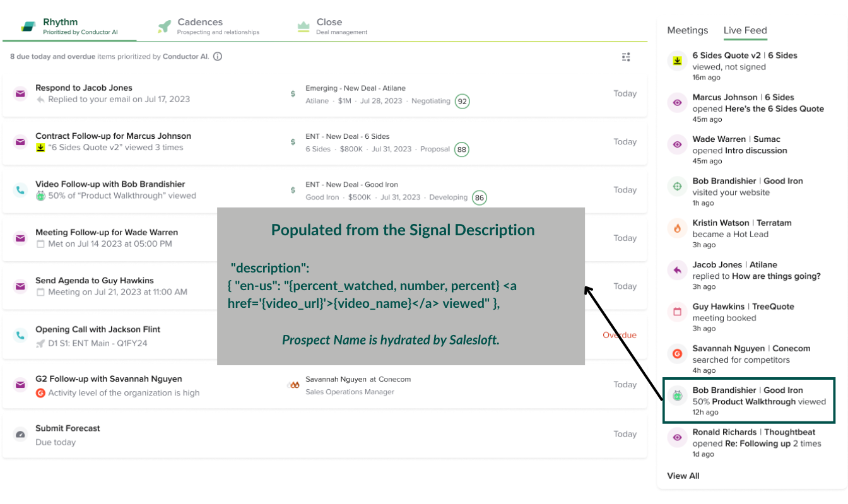Click phone icon for Video Follow-up with Bob Brandishier

(21, 190)
